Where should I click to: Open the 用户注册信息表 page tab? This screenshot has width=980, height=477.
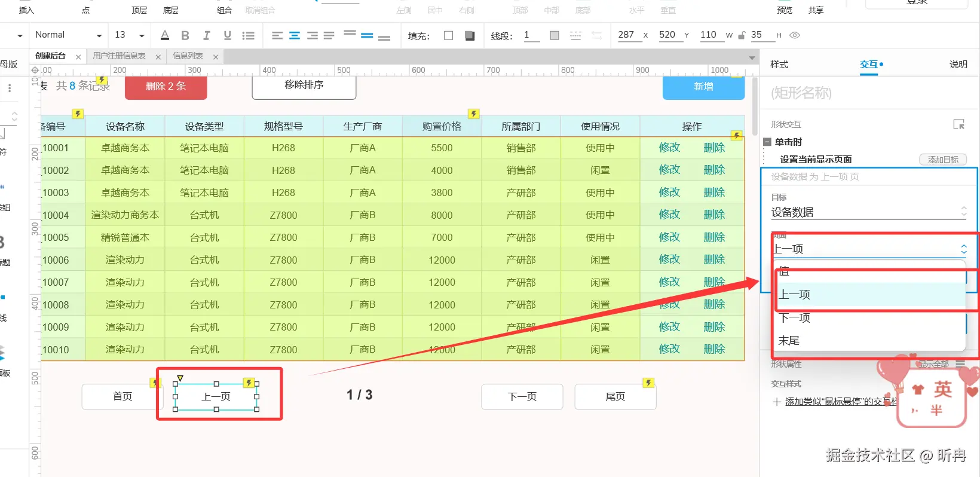coord(120,56)
